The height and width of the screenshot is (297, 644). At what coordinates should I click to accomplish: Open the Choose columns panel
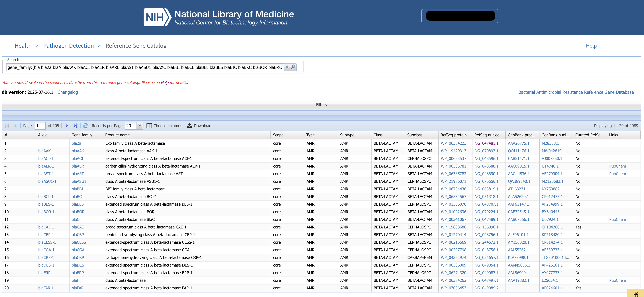coord(164,126)
